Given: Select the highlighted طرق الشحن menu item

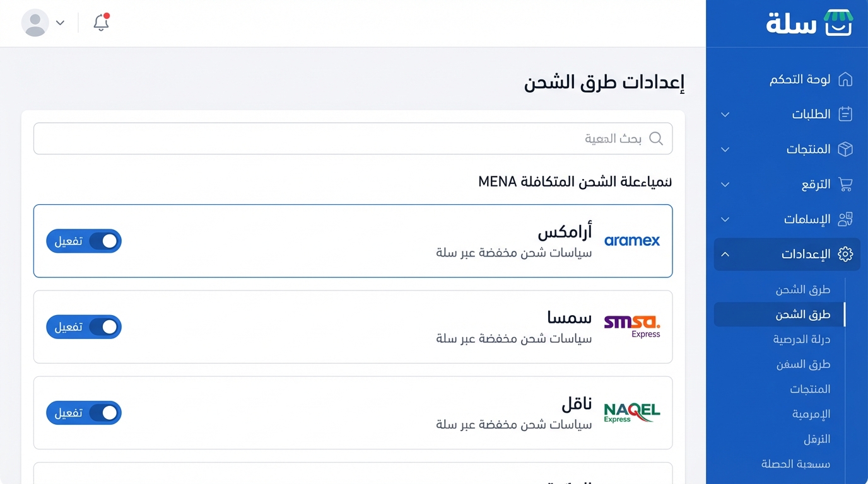Looking at the screenshot, I should click(804, 314).
